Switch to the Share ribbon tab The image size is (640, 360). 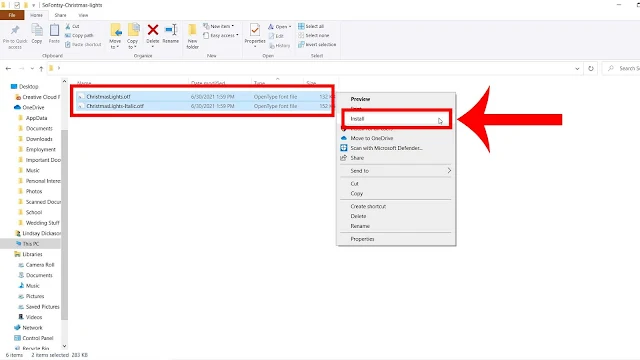tap(60, 15)
